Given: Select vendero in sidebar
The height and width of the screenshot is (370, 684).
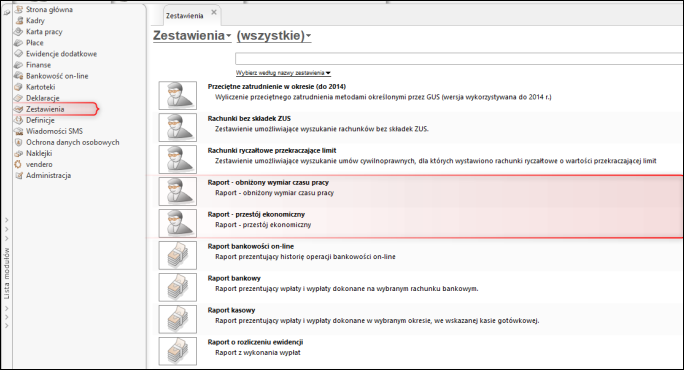Looking at the screenshot, I should click(39, 164).
